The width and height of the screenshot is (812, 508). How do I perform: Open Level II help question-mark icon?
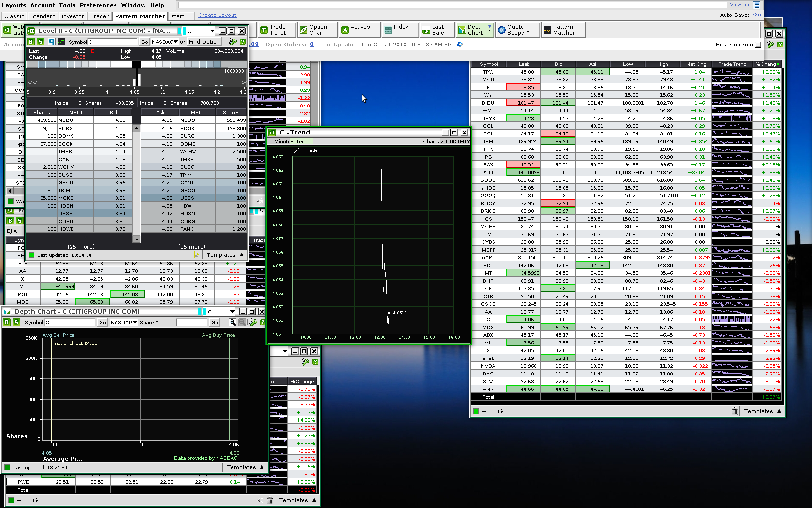coord(243,42)
